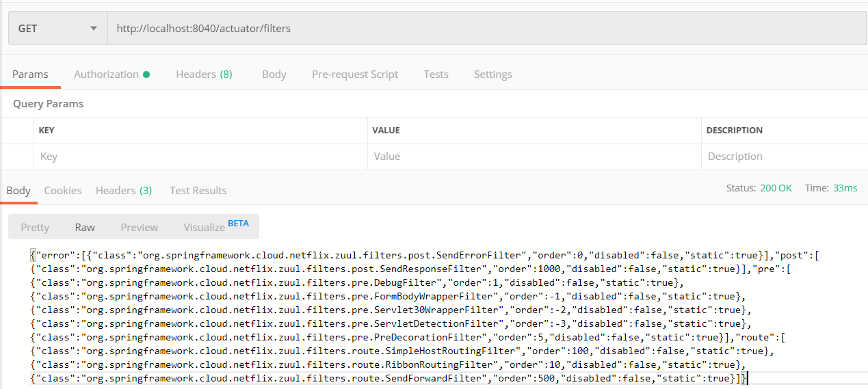Switch response view to Pretty

35,227
